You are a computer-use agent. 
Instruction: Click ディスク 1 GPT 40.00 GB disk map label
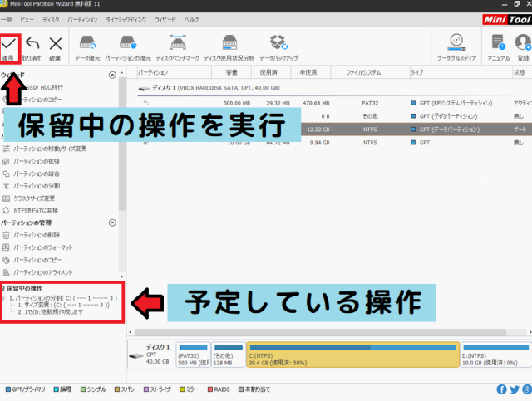point(151,355)
